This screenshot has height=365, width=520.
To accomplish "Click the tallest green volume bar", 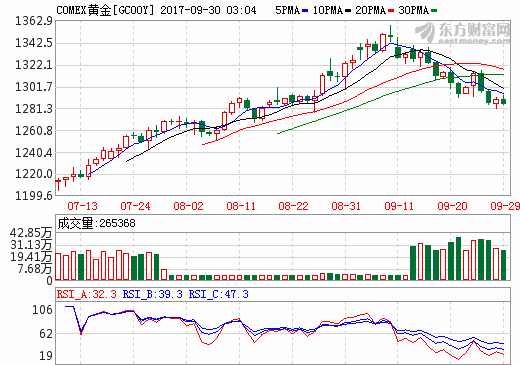I will click(458, 259).
